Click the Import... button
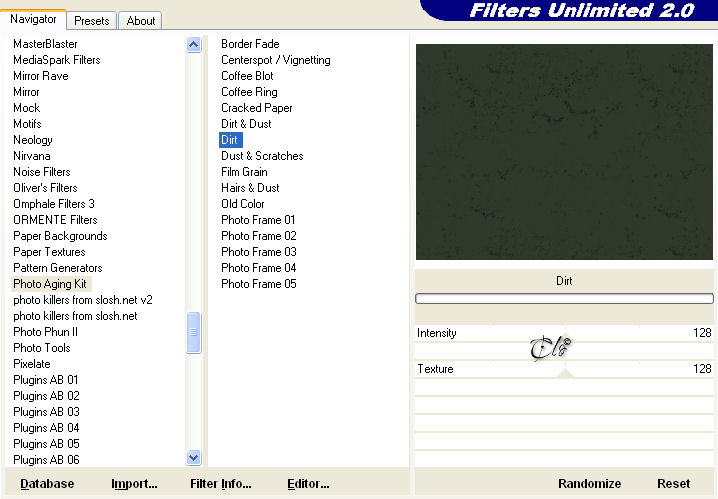Image resolution: width=718 pixels, height=499 pixels. pyautogui.click(x=134, y=483)
